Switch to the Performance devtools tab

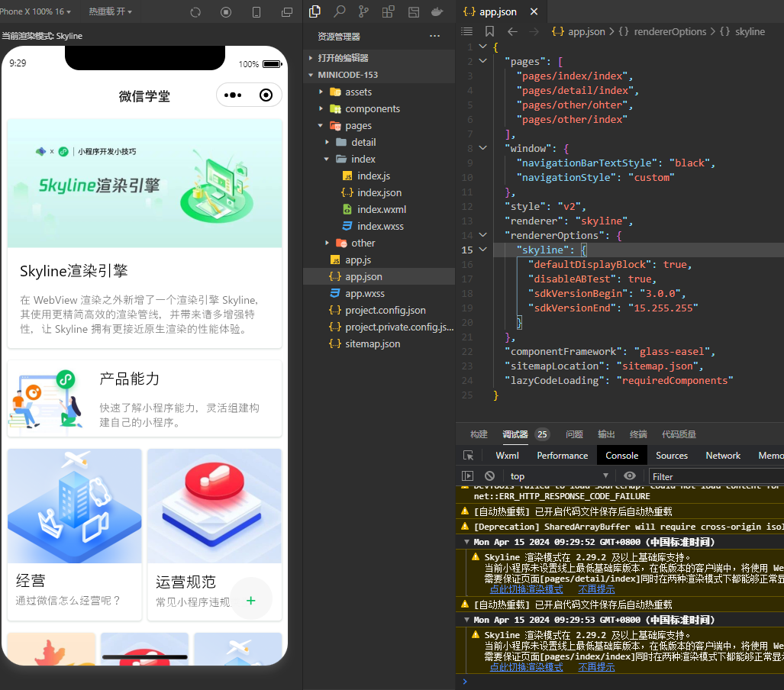pyautogui.click(x=563, y=456)
